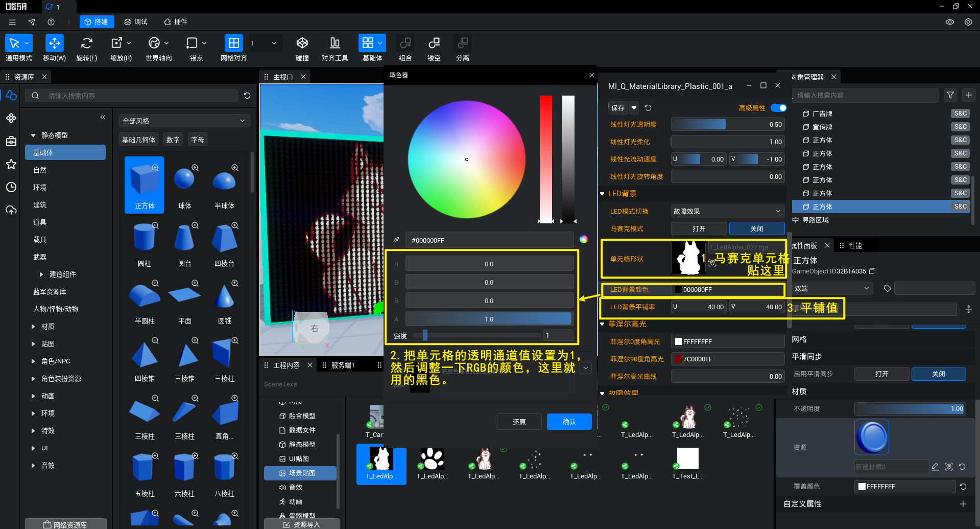The height and width of the screenshot is (529, 980).
Task: Set 启用平滑同步 to 打开
Action: pos(882,374)
